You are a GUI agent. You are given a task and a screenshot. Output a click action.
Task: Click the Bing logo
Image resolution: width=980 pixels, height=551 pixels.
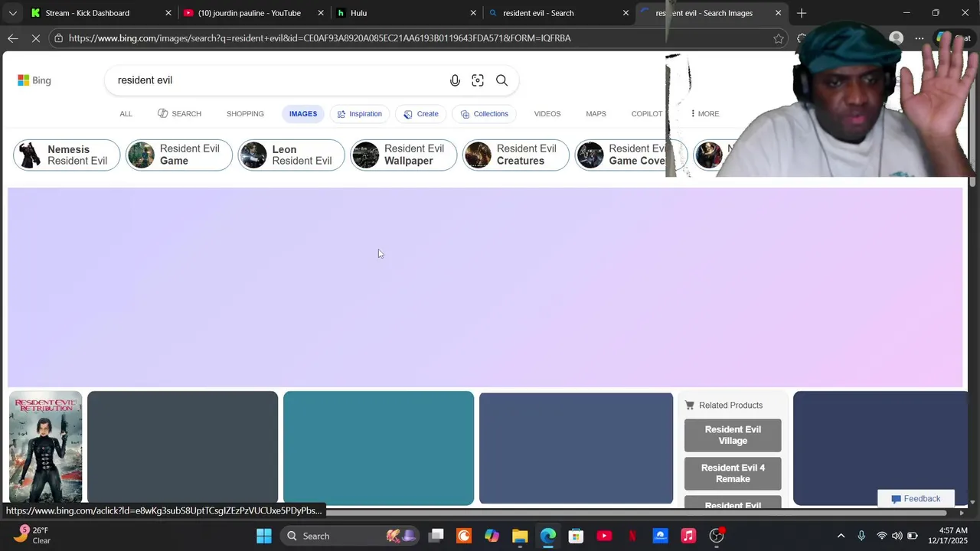[34, 80]
